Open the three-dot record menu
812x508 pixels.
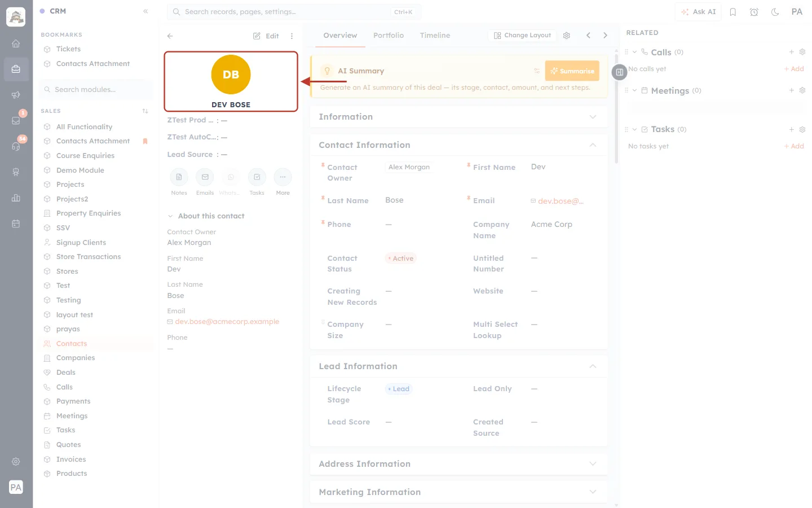[292, 36]
